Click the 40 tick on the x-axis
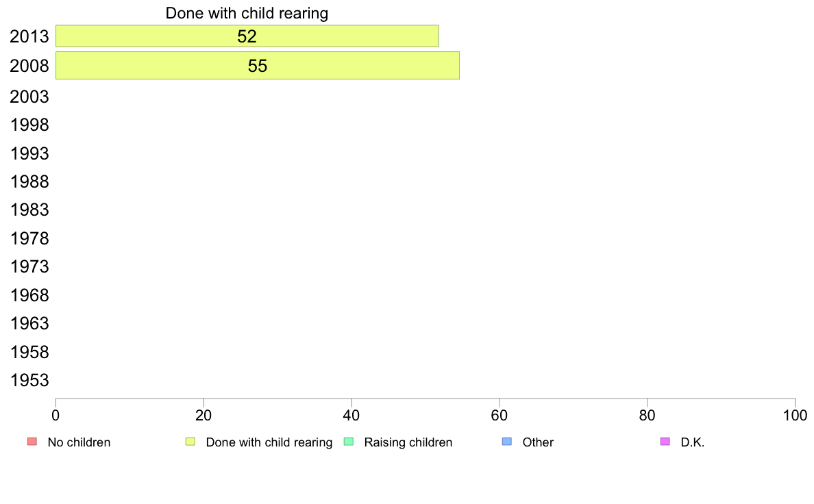Image resolution: width=814 pixels, height=504 pixels. click(351, 415)
